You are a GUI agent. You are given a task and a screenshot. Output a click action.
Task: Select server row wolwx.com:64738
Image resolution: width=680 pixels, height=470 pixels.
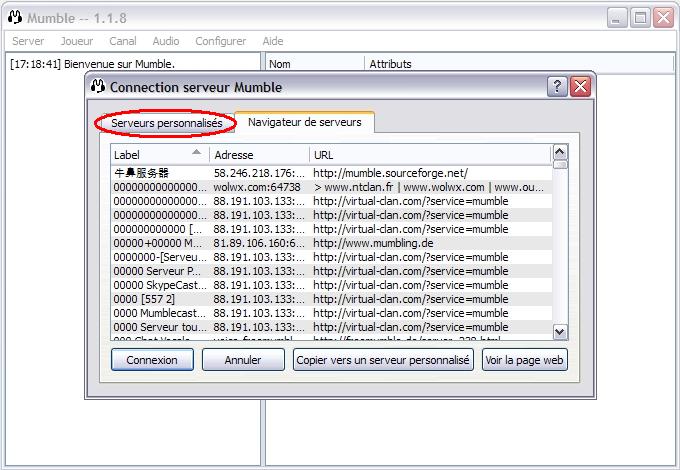pyautogui.click(x=331, y=187)
